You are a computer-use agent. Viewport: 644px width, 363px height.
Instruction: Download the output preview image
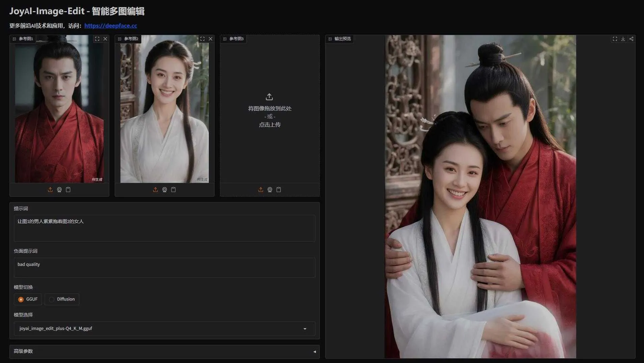pos(623,39)
